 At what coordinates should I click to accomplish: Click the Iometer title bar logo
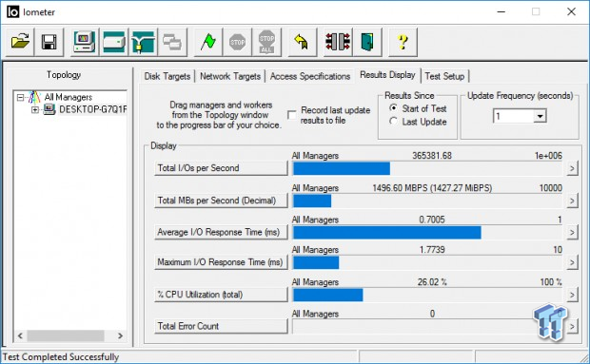(12, 12)
